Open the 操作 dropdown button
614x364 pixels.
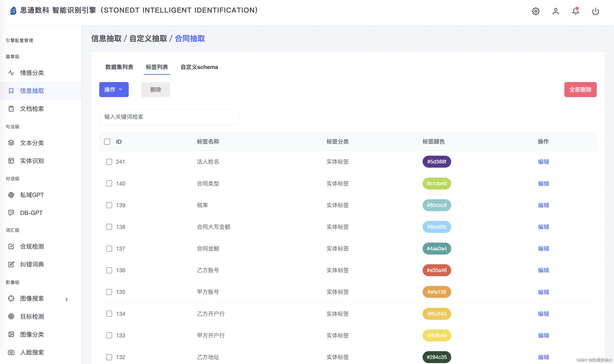click(x=114, y=90)
